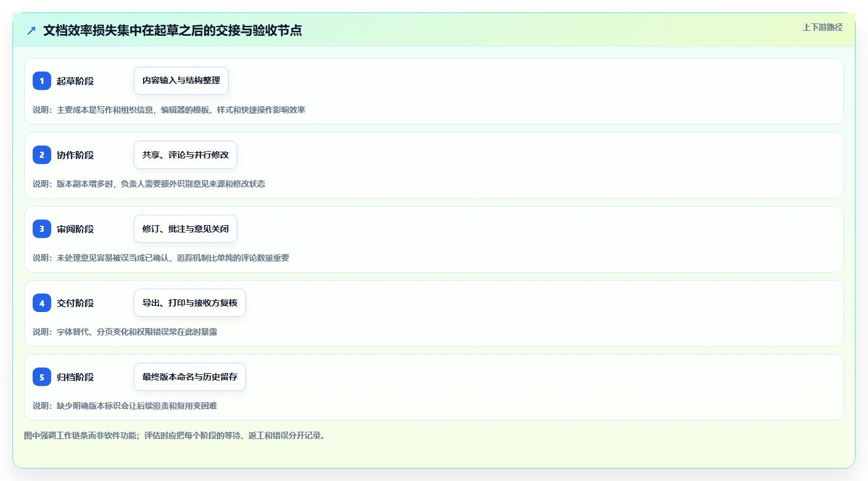Click the 归档阶段 stage label
Screen dimensions: 868x481
click(x=75, y=377)
